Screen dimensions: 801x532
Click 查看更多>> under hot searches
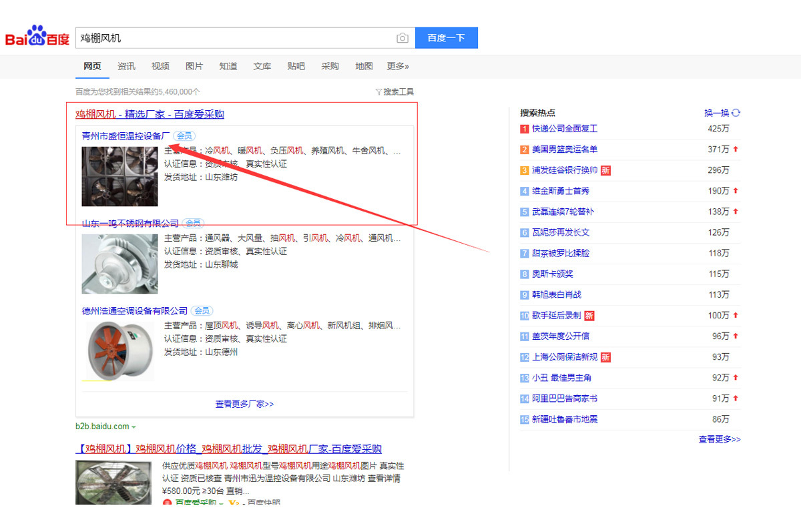click(x=720, y=439)
